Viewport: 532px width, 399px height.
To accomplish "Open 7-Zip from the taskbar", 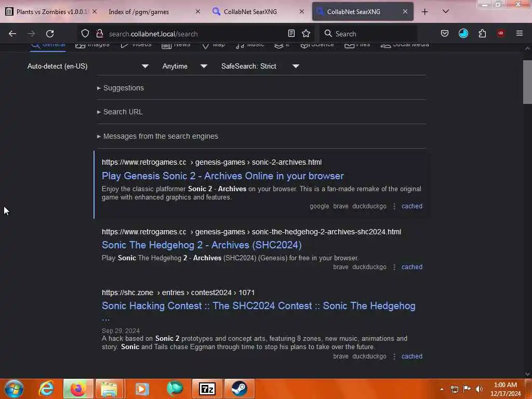I will pos(207,389).
